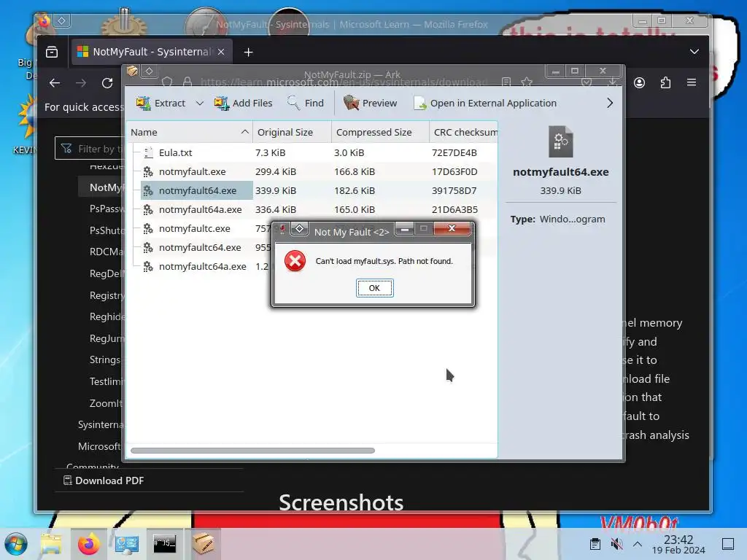The width and height of the screenshot is (747, 560).
Task: Expand the Ark toolbar overflow chevron
Action: [x=610, y=103]
